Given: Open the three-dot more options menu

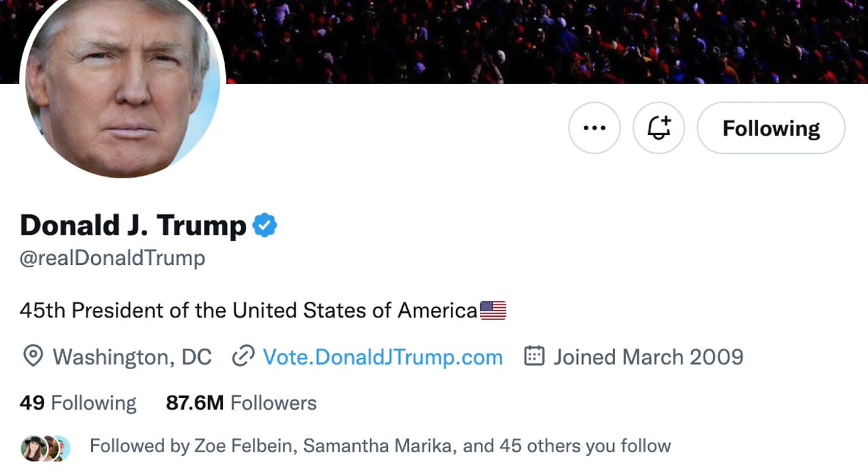Looking at the screenshot, I should [x=594, y=128].
